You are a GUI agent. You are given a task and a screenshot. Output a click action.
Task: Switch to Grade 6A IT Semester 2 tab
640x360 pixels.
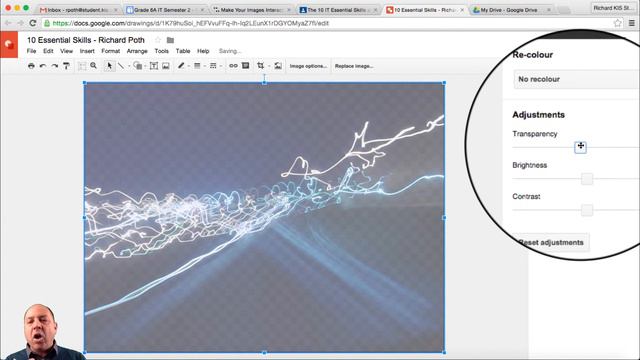tap(165, 9)
